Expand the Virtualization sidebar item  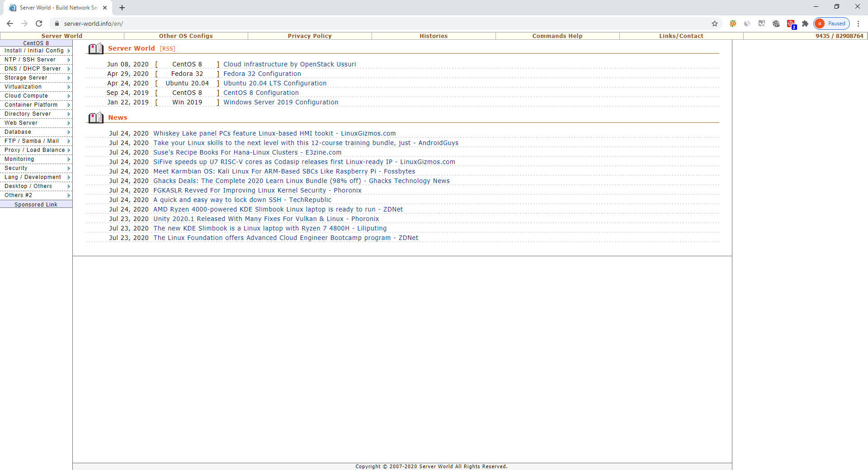tap(36, 87)
